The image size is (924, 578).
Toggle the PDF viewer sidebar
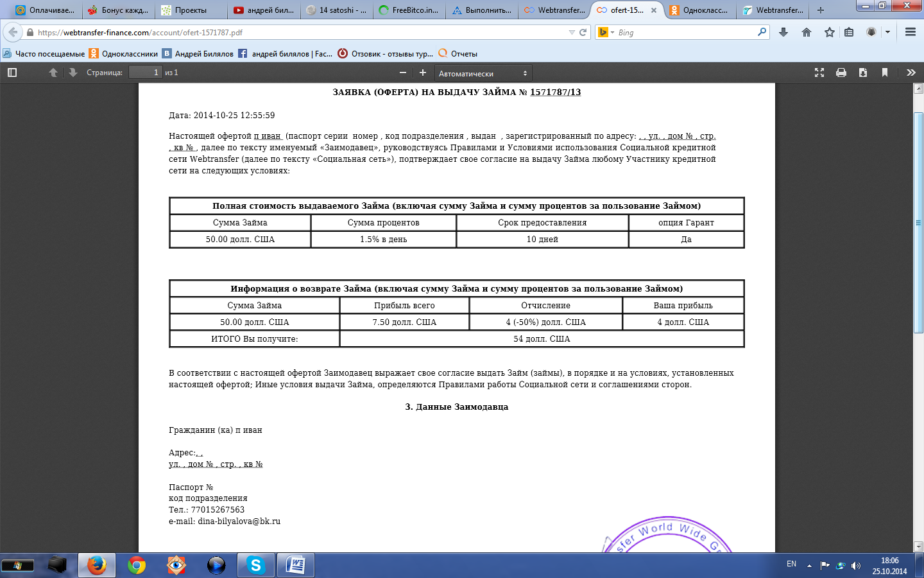coord(12,73)
